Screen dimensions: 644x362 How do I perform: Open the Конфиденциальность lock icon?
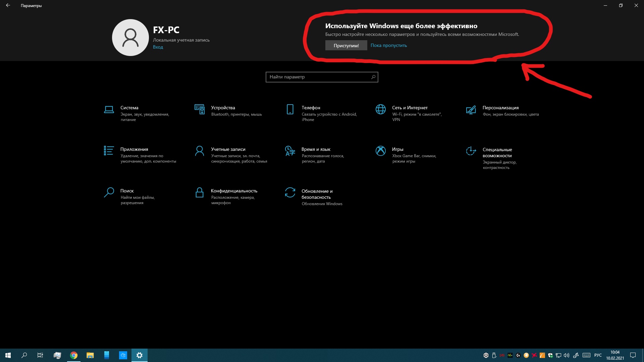click(x=199, y=192)
